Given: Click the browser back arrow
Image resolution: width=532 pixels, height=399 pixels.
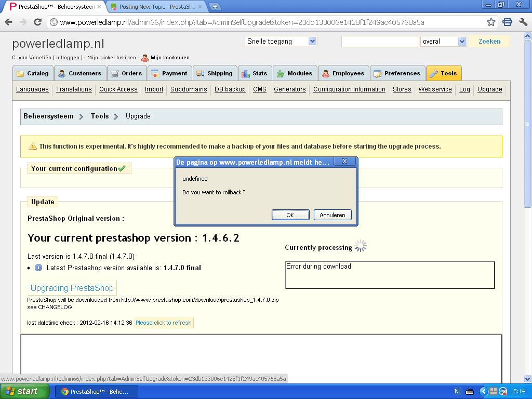Looking at the screenshot, I should (x=9, y=22).
